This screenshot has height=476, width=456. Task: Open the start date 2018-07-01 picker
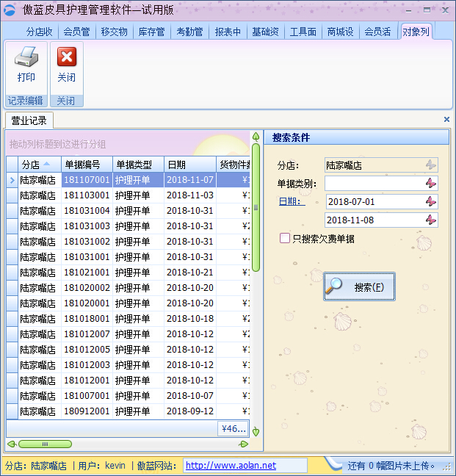pos(430,201)
